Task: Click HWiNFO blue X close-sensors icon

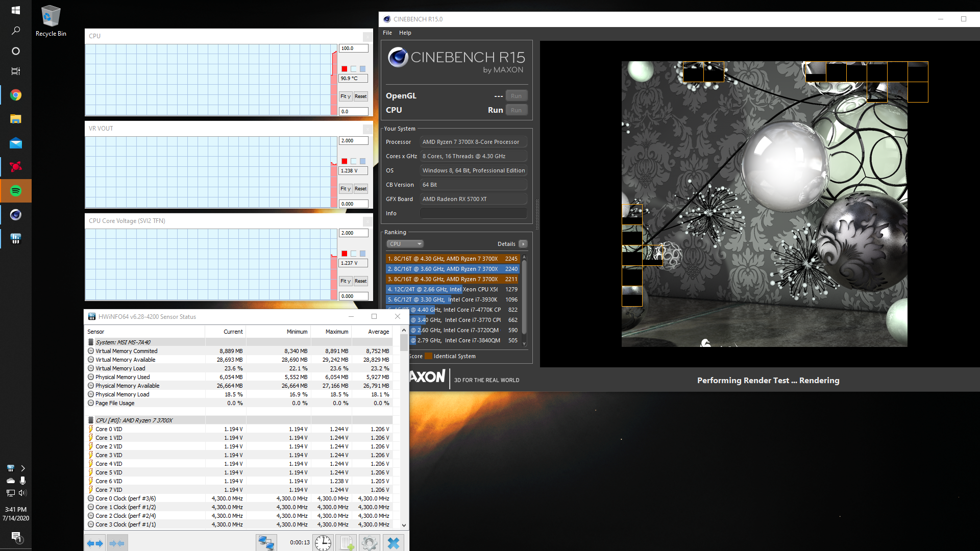Action: pyautogui.click(x=393, y=543)
